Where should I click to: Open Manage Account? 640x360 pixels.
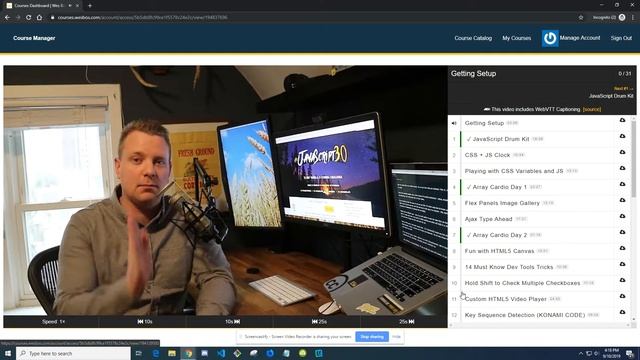580,38
